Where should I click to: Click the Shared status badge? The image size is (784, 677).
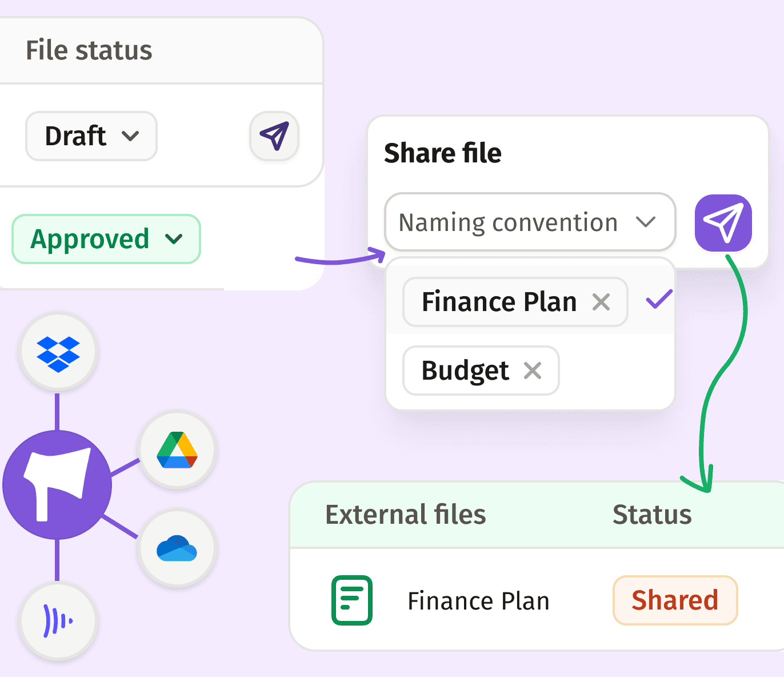675,600
